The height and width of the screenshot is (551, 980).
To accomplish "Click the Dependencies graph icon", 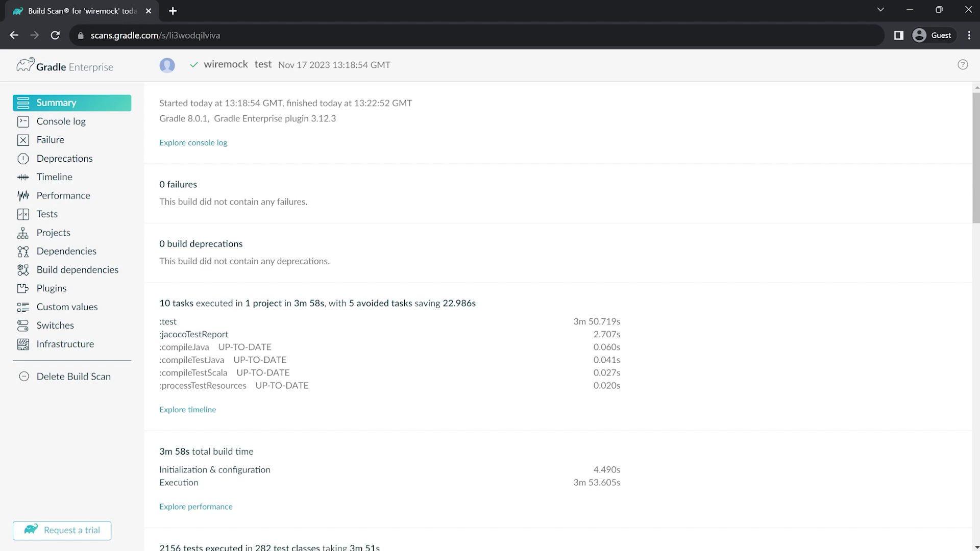I will (x=23, y=252).
